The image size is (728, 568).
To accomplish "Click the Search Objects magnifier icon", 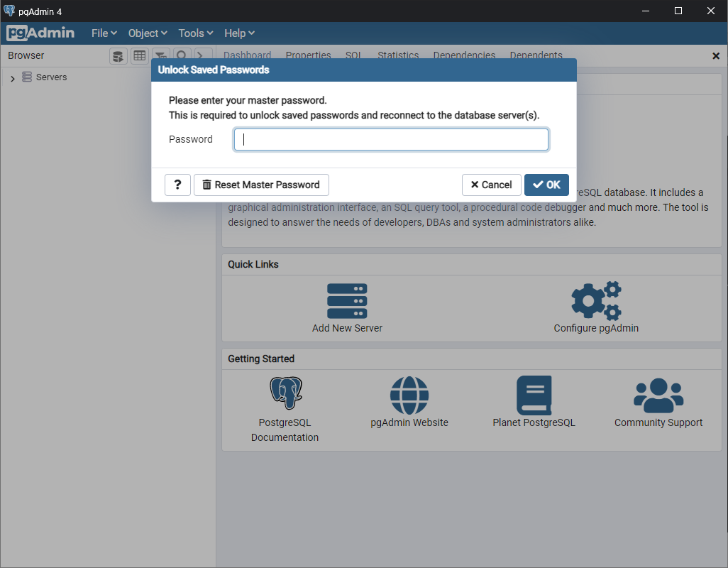I will click(x=182, y=54).
